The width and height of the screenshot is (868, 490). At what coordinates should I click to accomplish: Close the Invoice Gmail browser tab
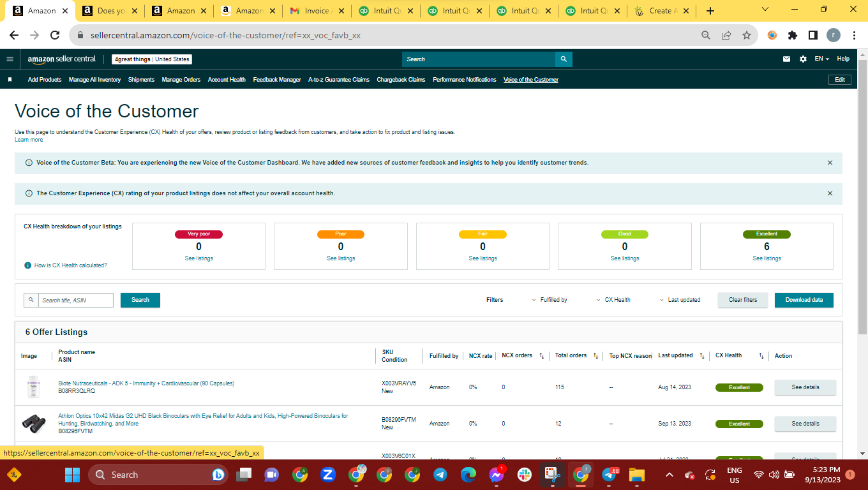point(341,11)
